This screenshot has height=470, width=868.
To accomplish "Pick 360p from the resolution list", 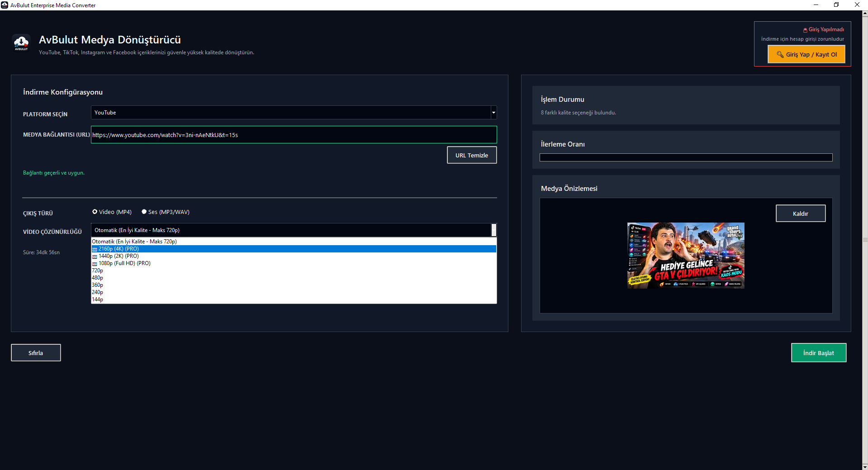I will 294,285.
